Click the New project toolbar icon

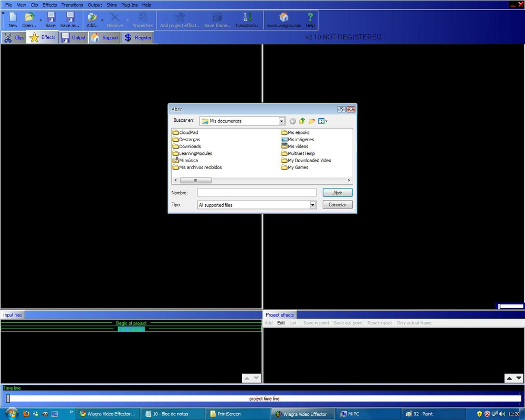coord(13,17)
